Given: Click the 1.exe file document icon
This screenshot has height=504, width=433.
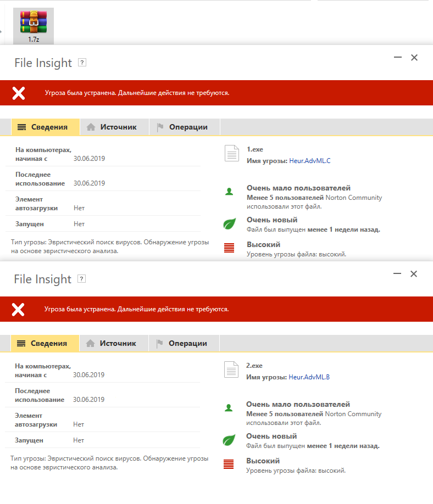Looking at the screenshot, I should tap(232, 153).
